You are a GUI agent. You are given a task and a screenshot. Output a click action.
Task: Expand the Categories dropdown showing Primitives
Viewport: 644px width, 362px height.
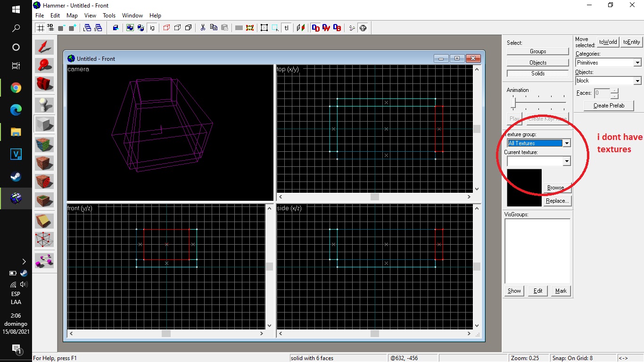point(637,63)
